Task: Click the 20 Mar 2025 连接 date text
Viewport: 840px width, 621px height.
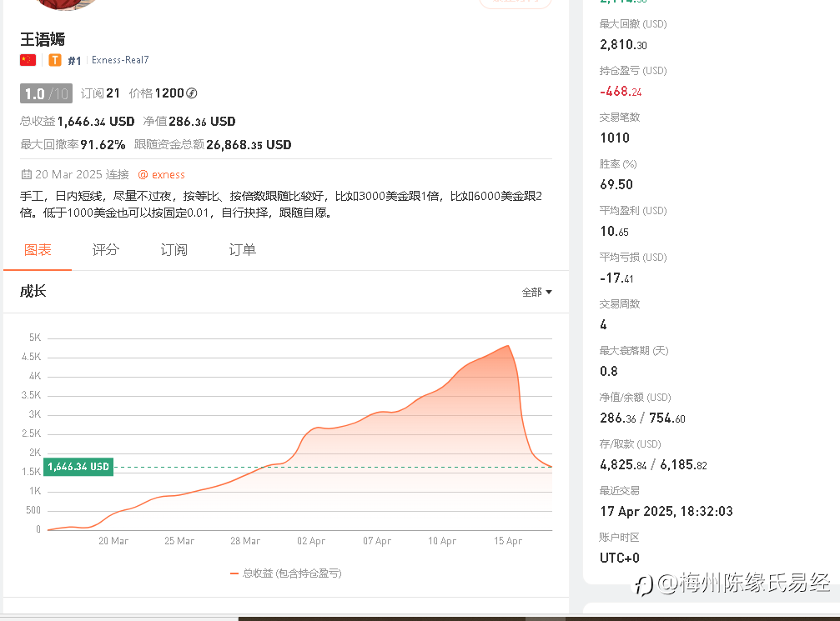Action: [x=82, y=174]
